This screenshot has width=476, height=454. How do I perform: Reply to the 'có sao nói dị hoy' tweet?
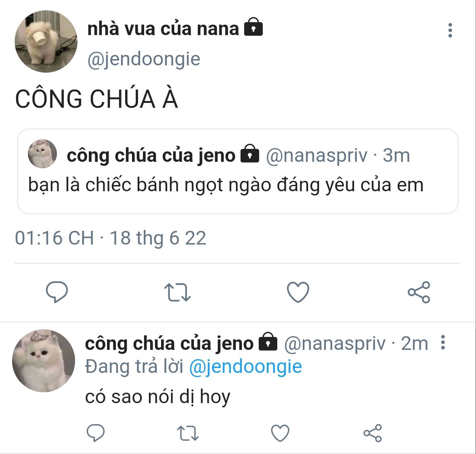[96, 433]
